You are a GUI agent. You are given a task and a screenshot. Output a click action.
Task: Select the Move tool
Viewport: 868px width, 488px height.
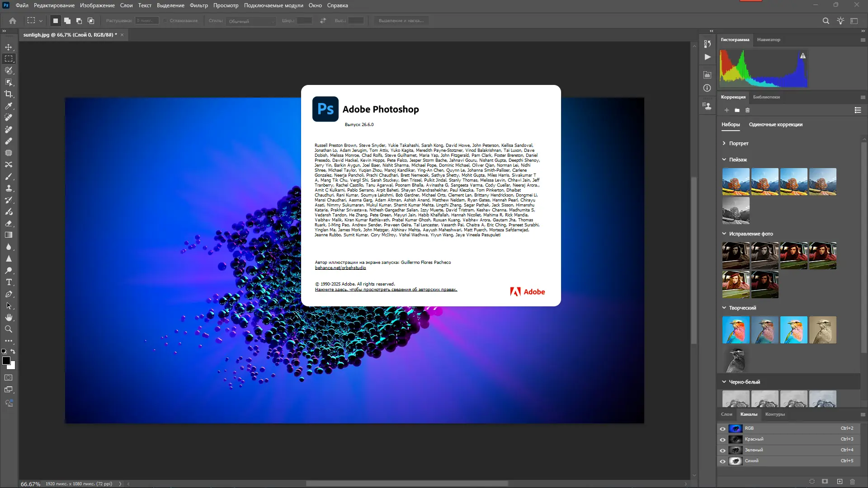[9, 47]
